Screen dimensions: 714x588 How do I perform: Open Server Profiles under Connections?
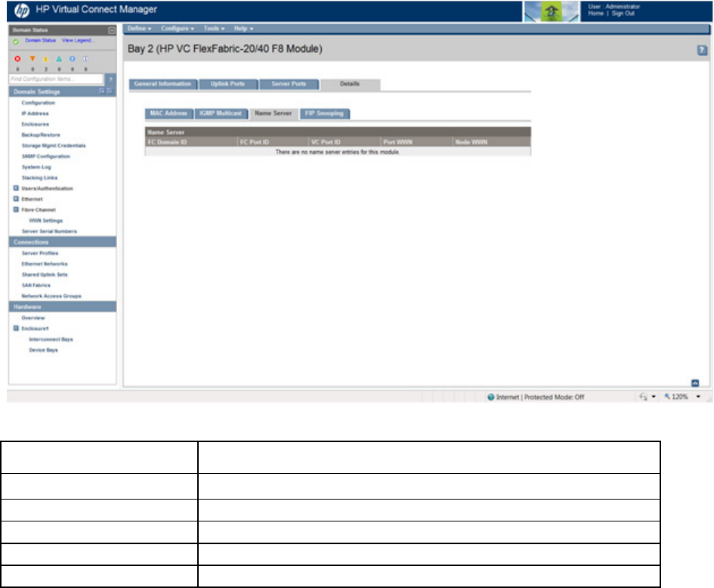tap(40, 253)
